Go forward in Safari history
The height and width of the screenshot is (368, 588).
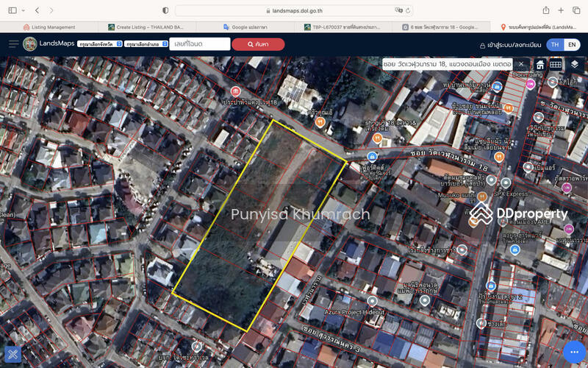(x=51, y=10)
